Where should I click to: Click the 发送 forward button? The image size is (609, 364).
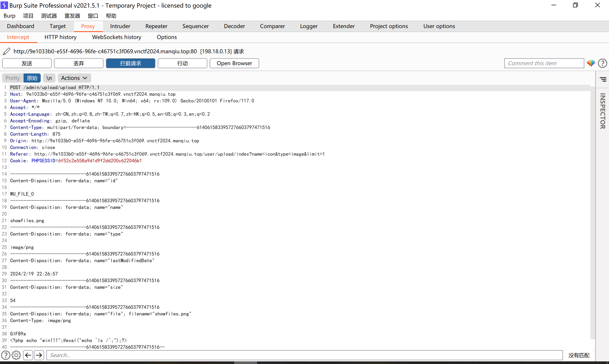(27, 63)
